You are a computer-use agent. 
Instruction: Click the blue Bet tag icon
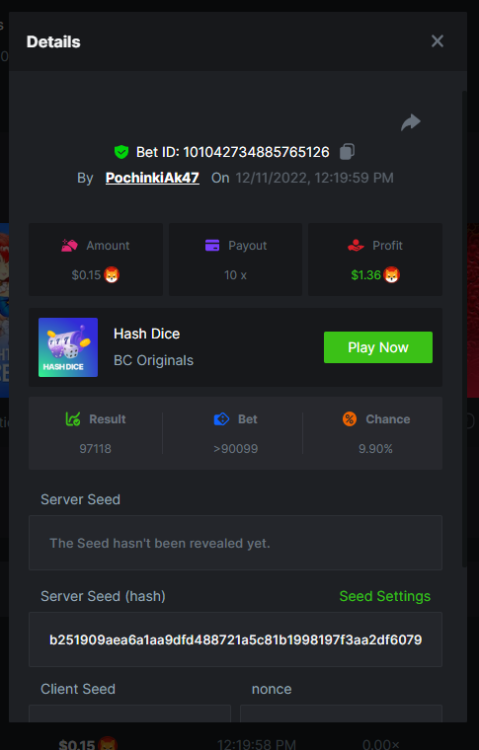[x=222, y=419]
